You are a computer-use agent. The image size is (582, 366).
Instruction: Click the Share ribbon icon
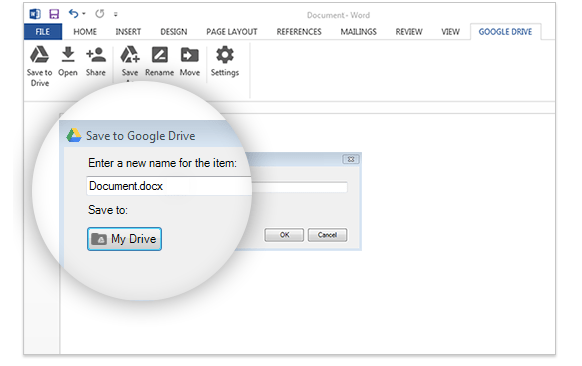[x=96, y=55]
